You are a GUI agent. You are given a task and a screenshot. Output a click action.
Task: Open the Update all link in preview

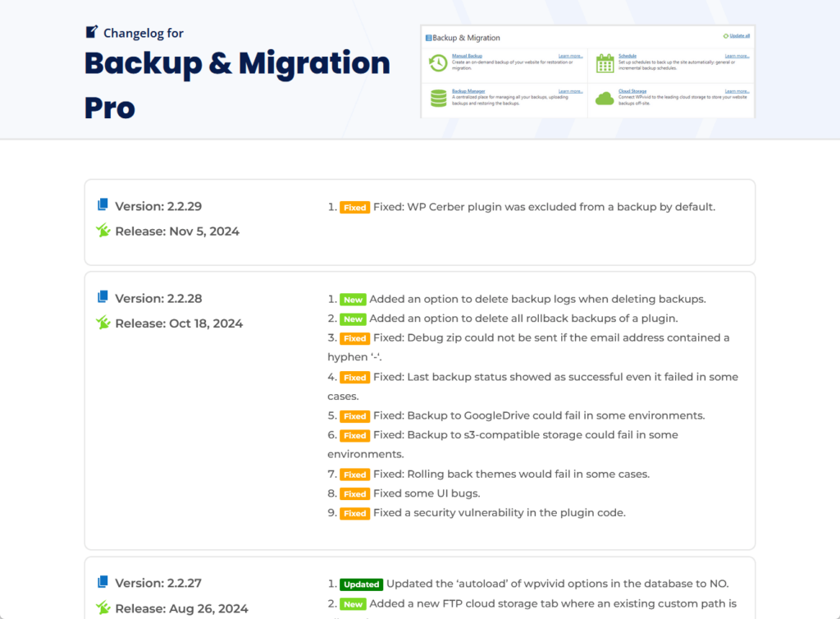[739, 36]
